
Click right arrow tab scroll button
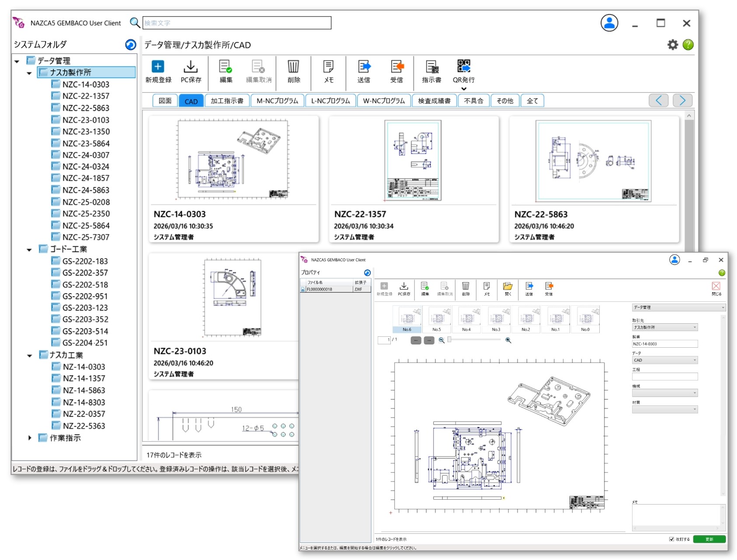pyautogui.click(x=682, y=100)
